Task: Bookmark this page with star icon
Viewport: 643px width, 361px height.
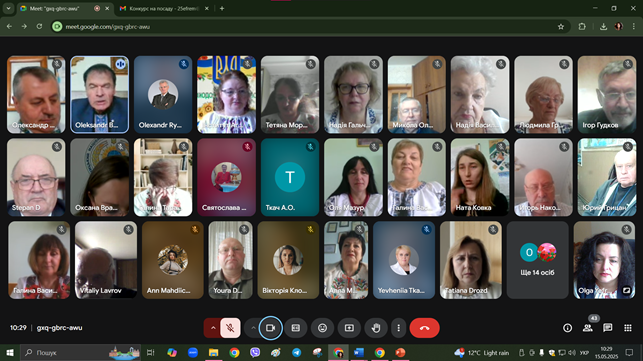Action: pos(561,27)
